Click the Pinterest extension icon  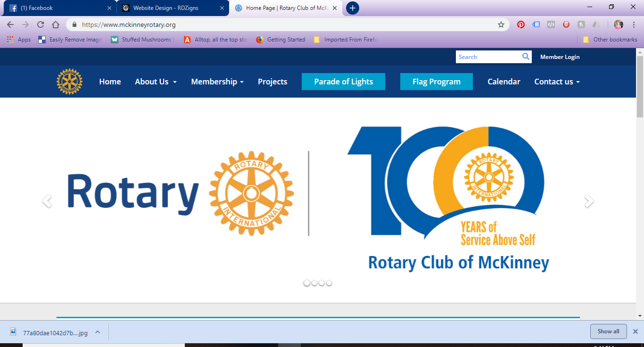coord(521,25)
